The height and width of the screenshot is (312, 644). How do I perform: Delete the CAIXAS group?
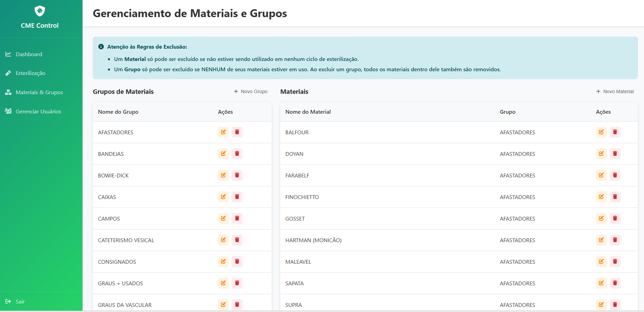237,197
